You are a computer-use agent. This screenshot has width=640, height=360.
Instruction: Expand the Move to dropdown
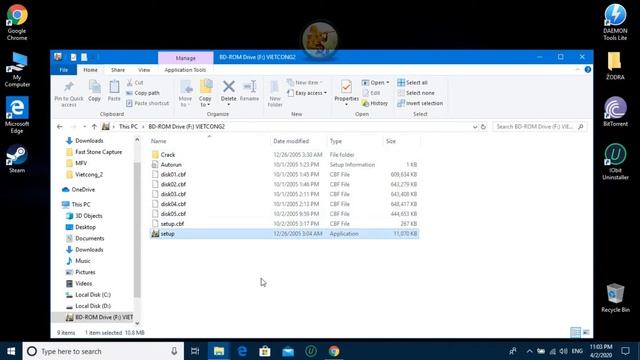[185, 105]
